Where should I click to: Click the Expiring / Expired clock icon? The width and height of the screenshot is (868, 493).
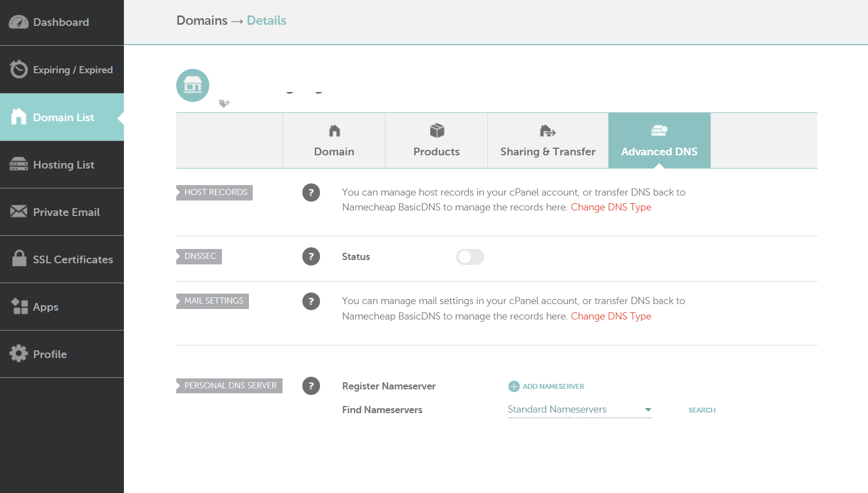point(19,69)
